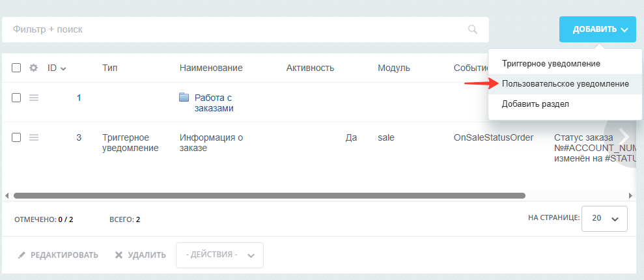Viewport: 644px width, 280px height.
Task: Check the row with ID 1
Action: (x=16, y=98)
